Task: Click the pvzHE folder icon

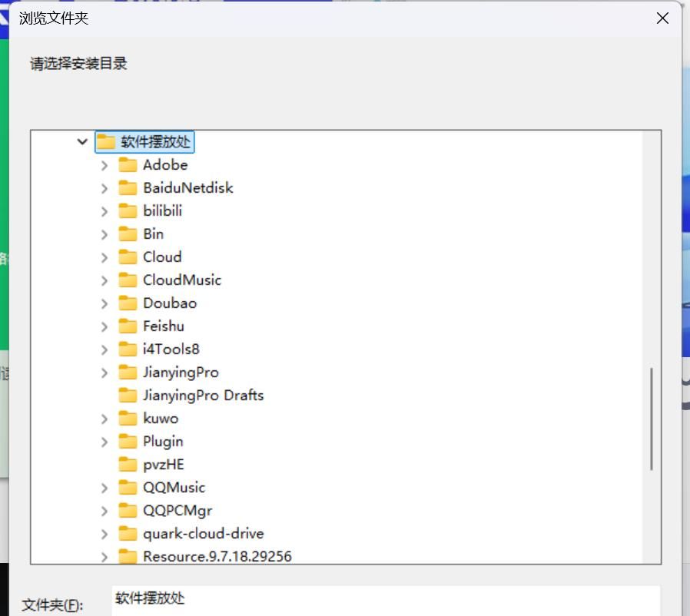Action: (x=128, y=464)
